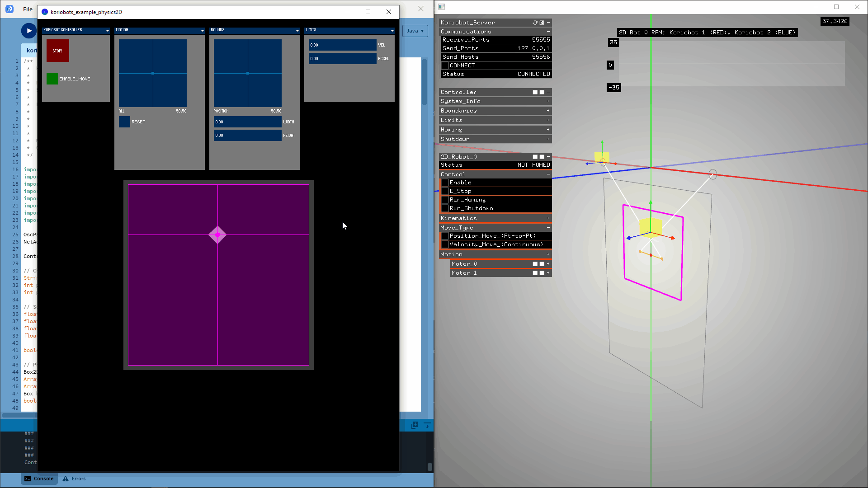Click second white square icon on Motor_0 row
This screenshot has width=868, height=488.
(x=542, y=264)
